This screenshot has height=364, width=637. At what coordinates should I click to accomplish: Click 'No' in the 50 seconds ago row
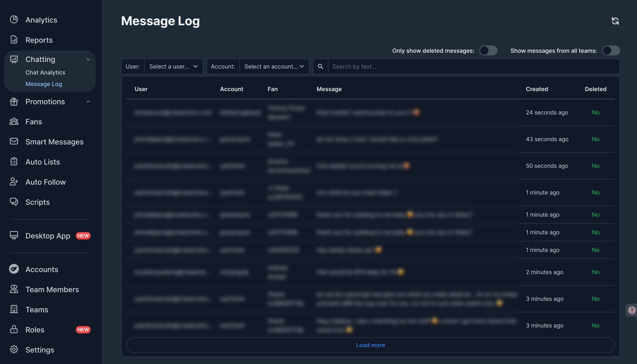click(596, 166)
